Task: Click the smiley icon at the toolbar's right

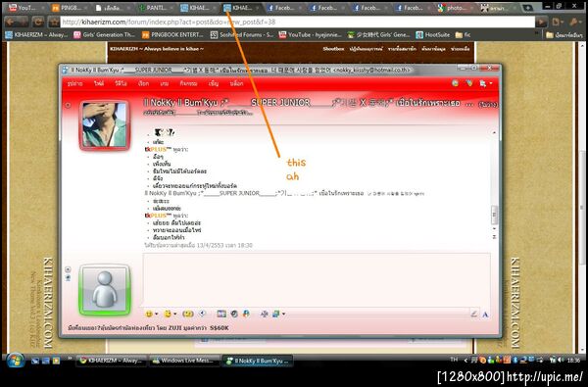Action: [456, 83]
